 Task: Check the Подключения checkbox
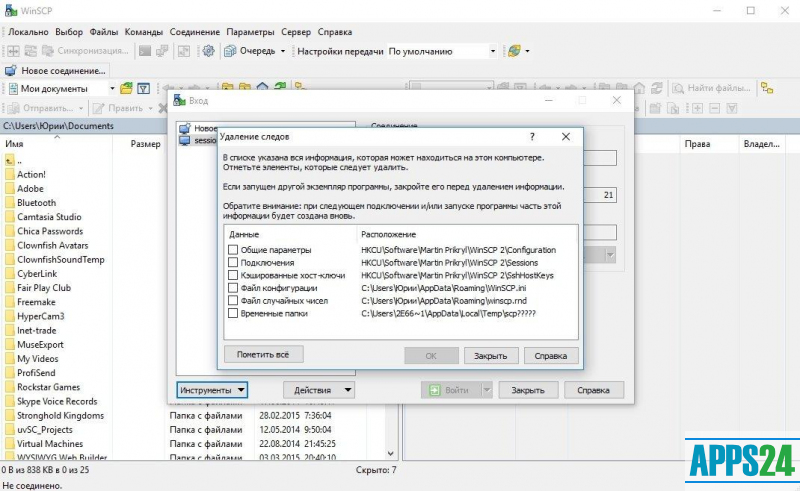click(233, 262)
